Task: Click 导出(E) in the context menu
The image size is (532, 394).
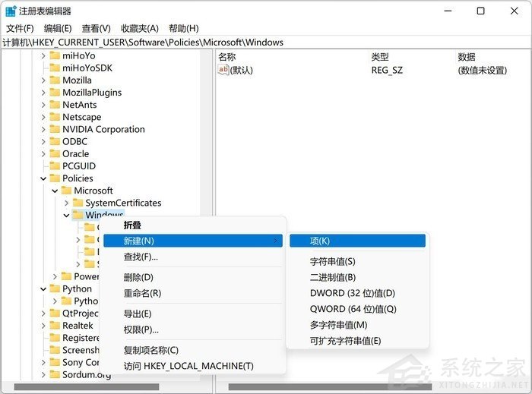Action: coord(138,314)
